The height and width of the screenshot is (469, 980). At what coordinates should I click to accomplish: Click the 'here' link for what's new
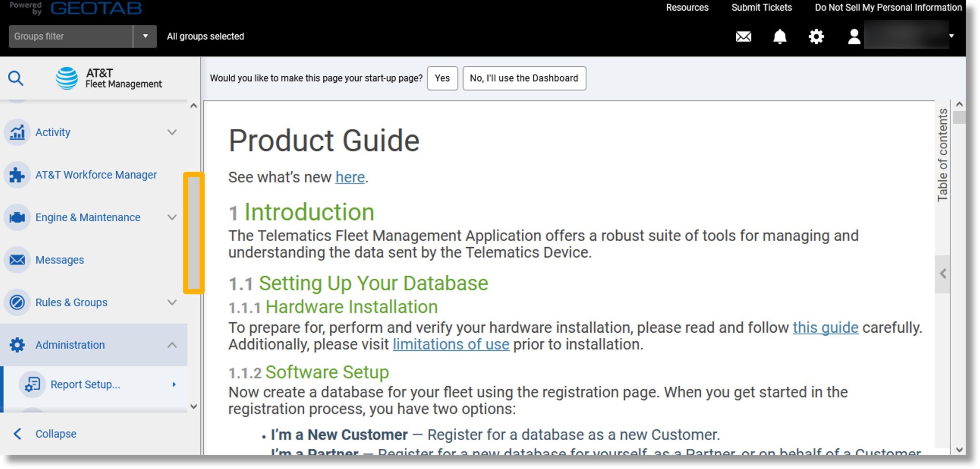[351, 177]
